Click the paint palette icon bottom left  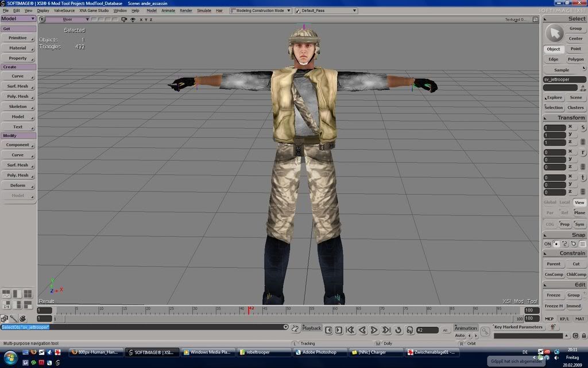22,319
